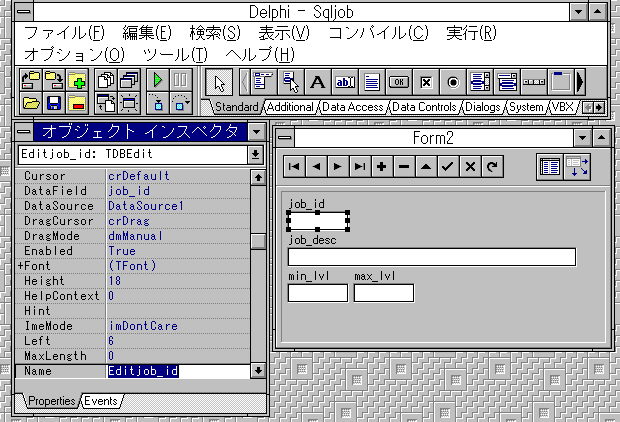
Task: Select the Memo component in palette
Action: coord(372,82)
